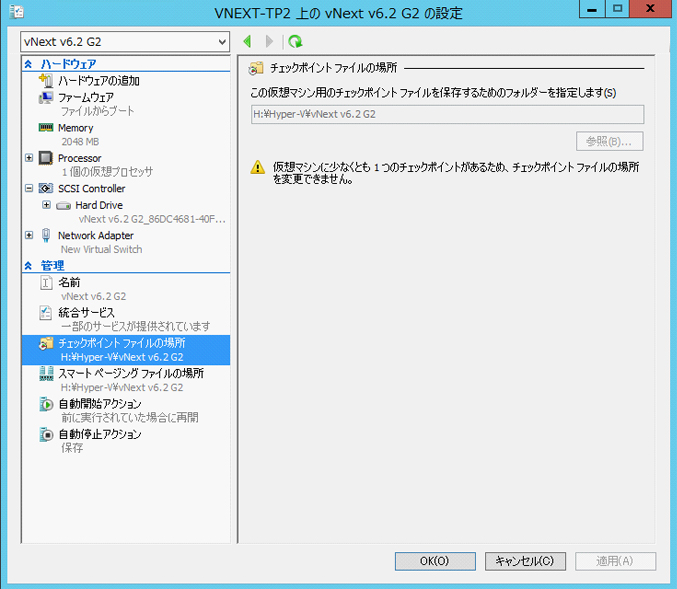The width and height of the screenshot is (677, 589).
Task: Click the 2048 MB memory value
Action: click(x=80, y=142)
